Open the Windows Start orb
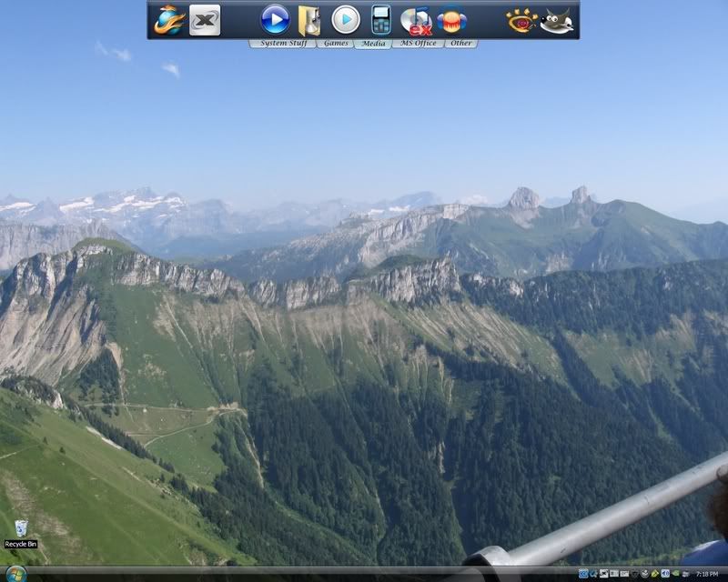 [x=15, y=575]
